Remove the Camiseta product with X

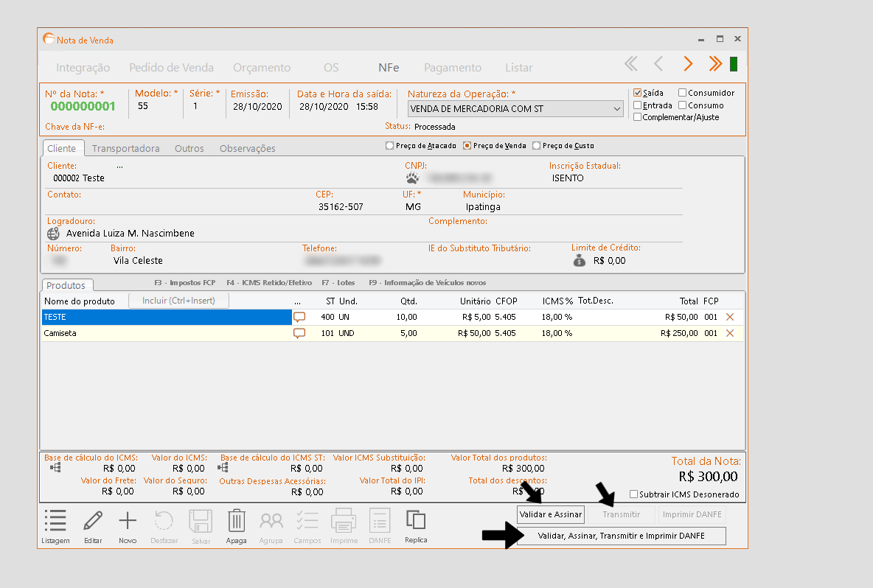pyautogui.click(x=730, y=333)
